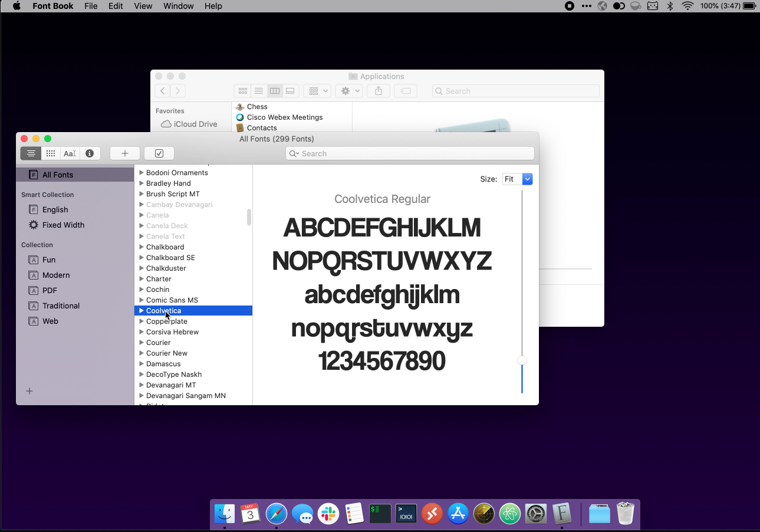Select Comic Sans MS in font list

(x=193, y=300)
